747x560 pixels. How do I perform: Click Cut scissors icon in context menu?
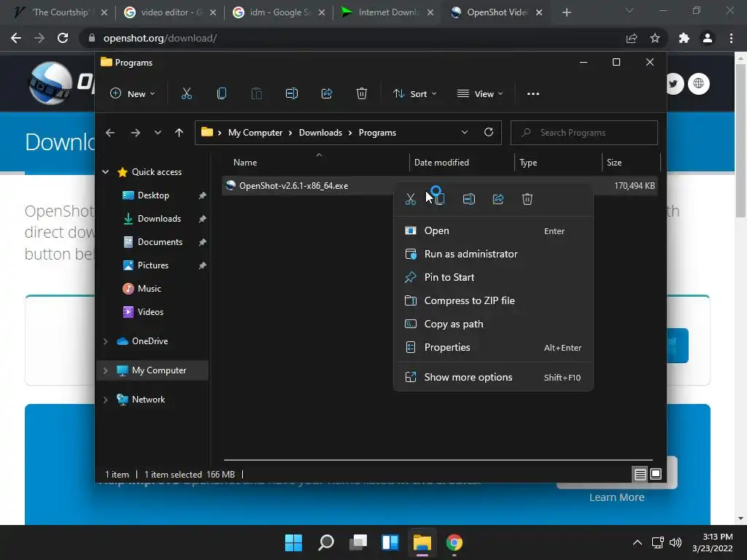410,199
